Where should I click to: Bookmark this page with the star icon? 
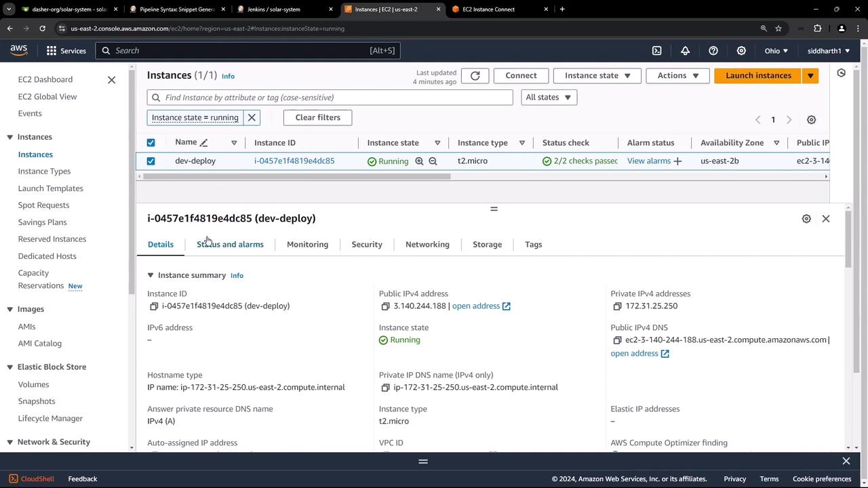[x=778, y=28]
